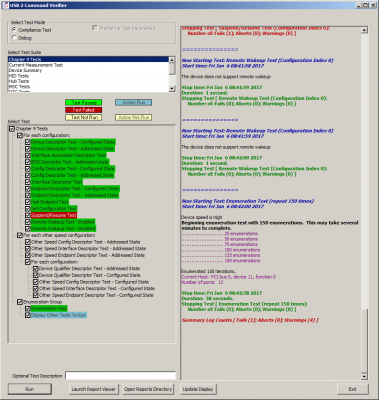This screenshot has width=379, height=400.
Task: Toggle BOS Descriptor Test checkbox
Action: point(28,162)
